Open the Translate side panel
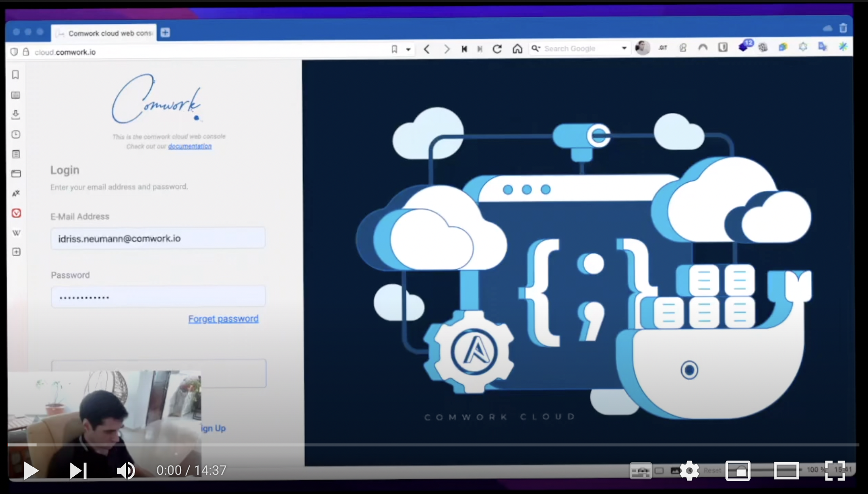 tap(16, 193)
